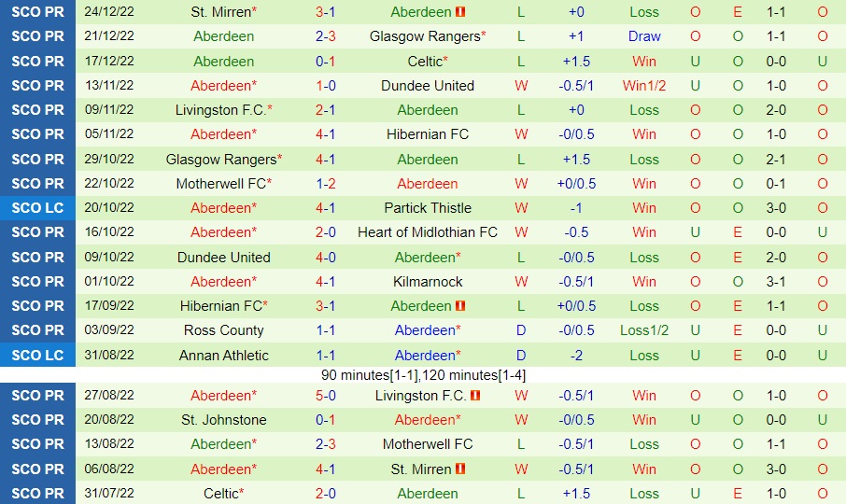This screenshot has height=504, width=846.
Task: Open Ross County team link
Action: pyautogui.click(x=223, y=329)
